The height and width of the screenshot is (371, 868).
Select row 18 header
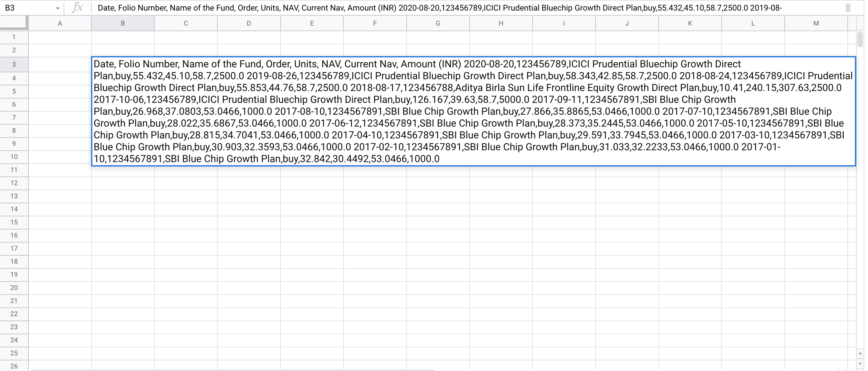click(14, 262)
